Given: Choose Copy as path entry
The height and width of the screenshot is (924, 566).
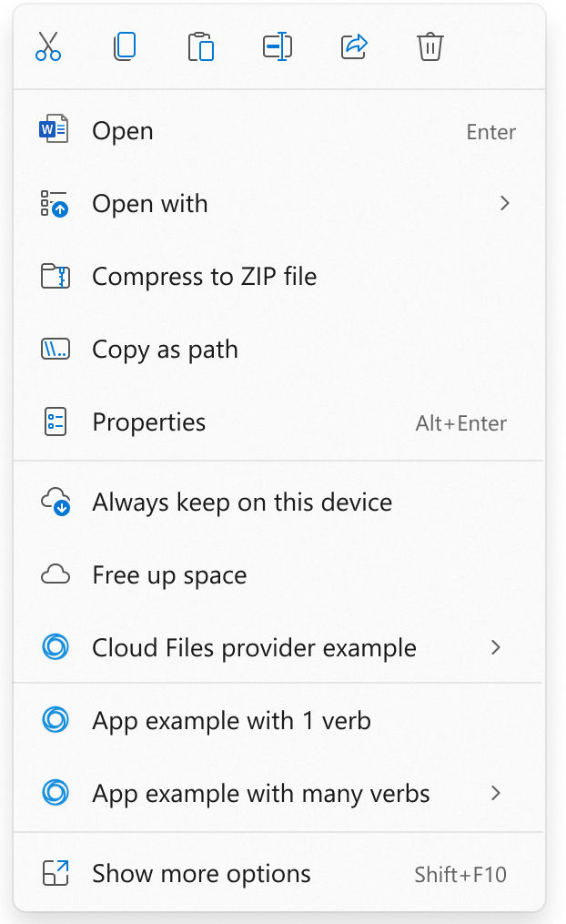Looking at the screenshot, I should tap(165, 350).
